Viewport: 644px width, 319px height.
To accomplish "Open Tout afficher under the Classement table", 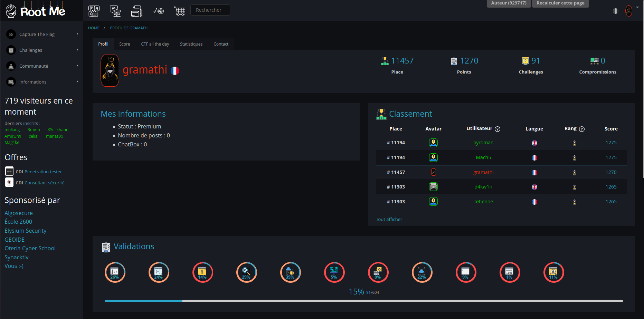I will 389,219.
